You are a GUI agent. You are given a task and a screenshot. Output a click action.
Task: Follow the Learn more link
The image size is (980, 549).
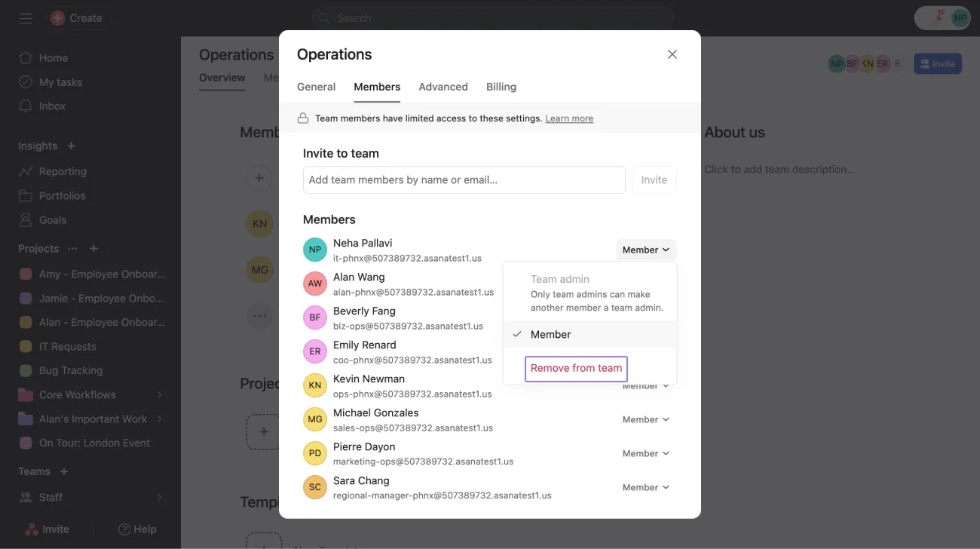pos(569,118)
